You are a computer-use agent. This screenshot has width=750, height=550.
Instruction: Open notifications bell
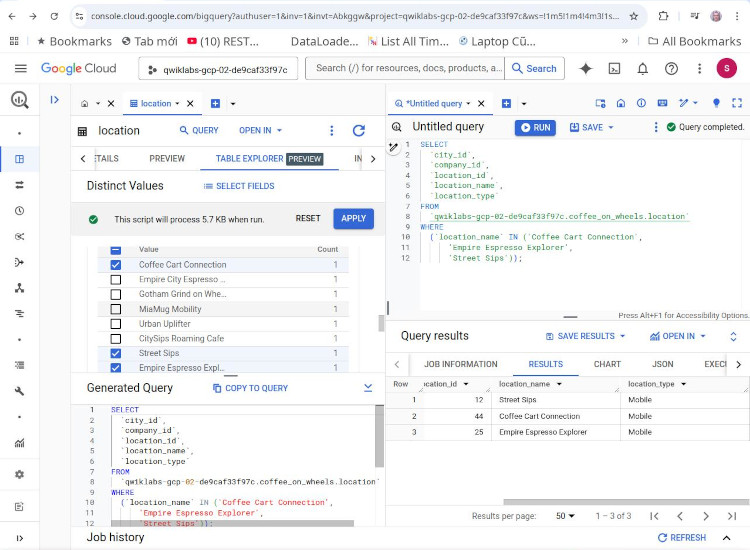(642, 69)
